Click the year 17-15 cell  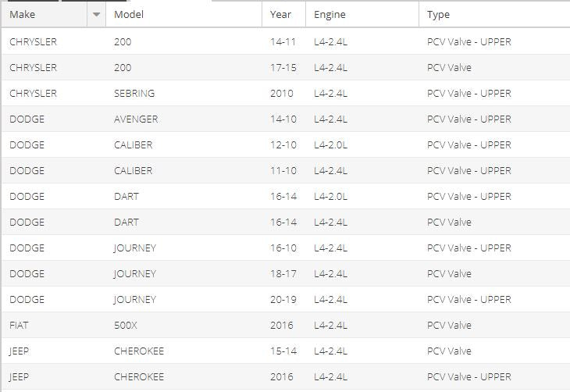click(x=283, y=67)
